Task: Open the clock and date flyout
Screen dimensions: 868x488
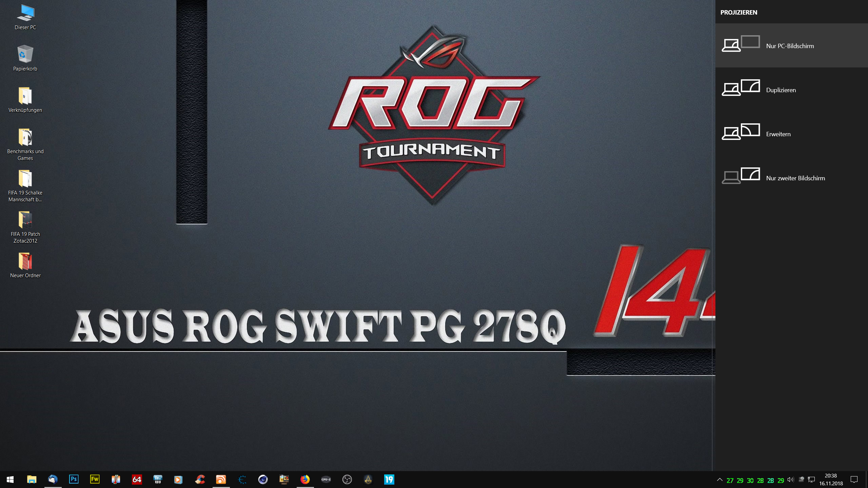Action: click(831, 480)
